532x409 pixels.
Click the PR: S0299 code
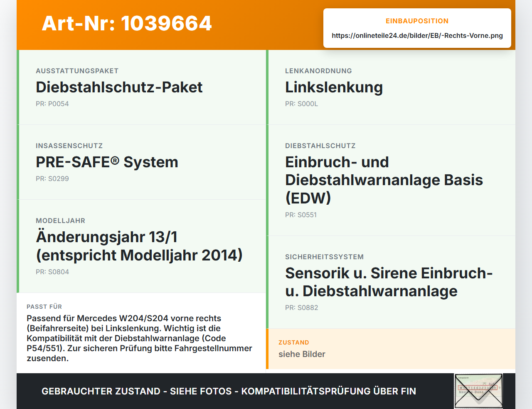tap(52, 179)
